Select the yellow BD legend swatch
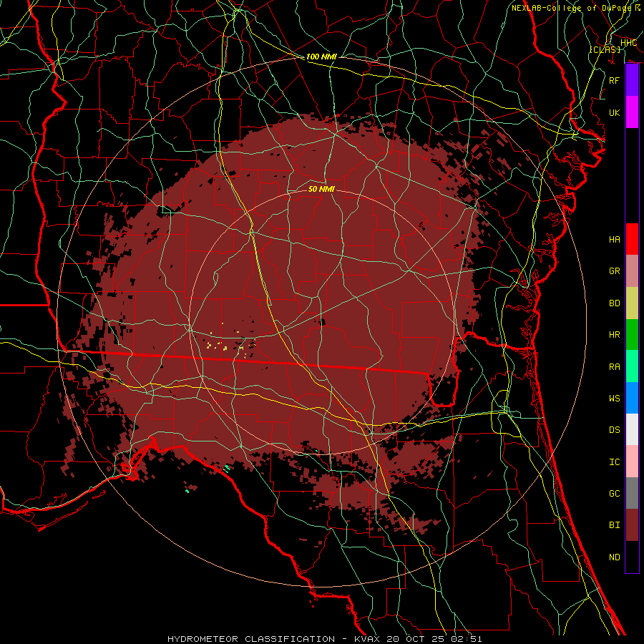This screenshot has width=644, height=644. point(632,303)
